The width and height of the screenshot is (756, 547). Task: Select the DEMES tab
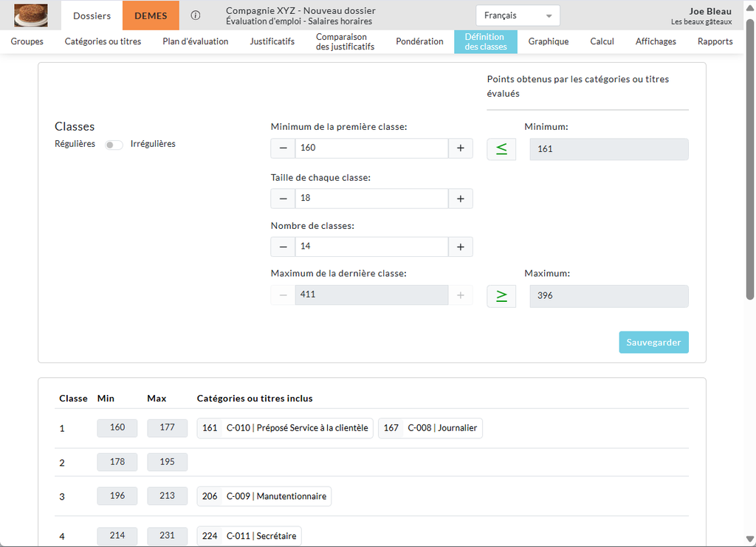(x=151, y=16)
